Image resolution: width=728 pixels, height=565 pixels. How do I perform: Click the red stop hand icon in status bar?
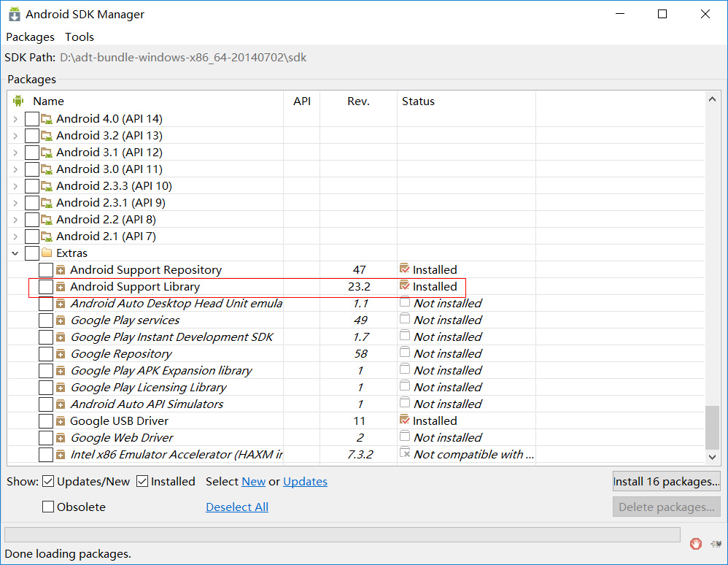pos(695,543)
